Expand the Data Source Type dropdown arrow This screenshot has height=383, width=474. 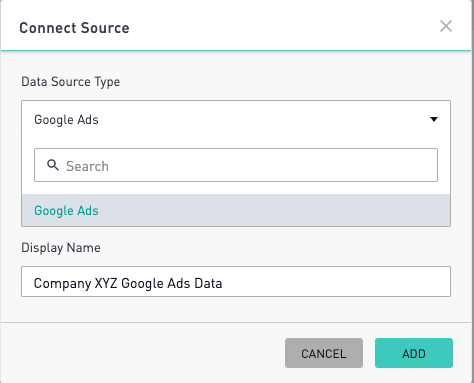coord(434,119)
